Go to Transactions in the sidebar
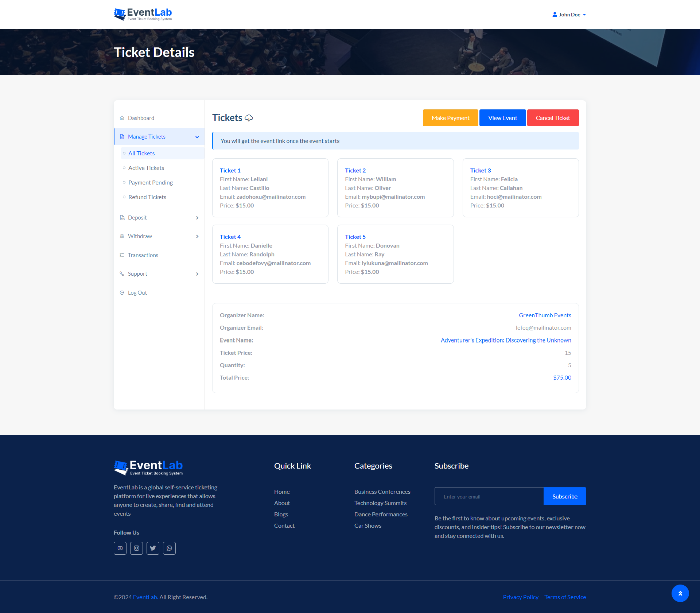 143,255
